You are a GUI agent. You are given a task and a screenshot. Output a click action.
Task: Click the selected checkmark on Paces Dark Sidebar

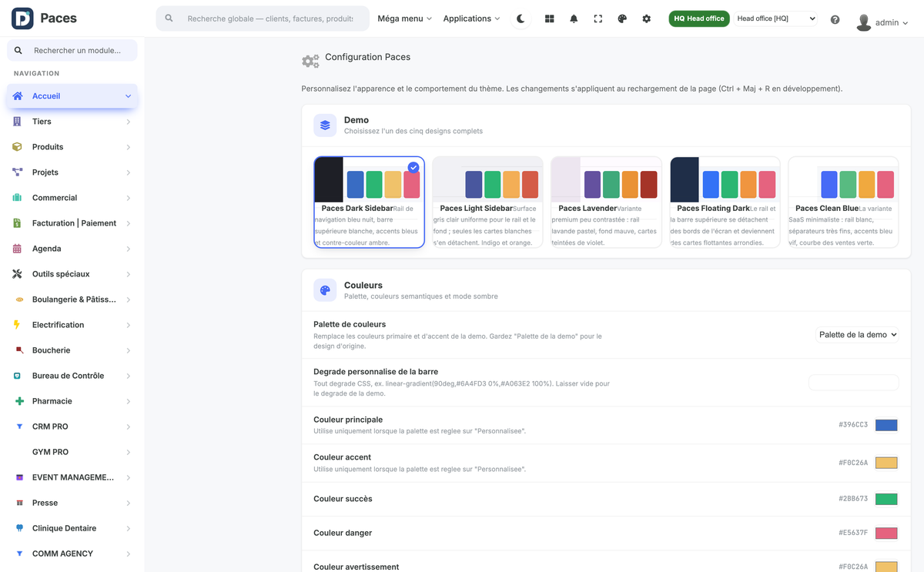point(413,167)
